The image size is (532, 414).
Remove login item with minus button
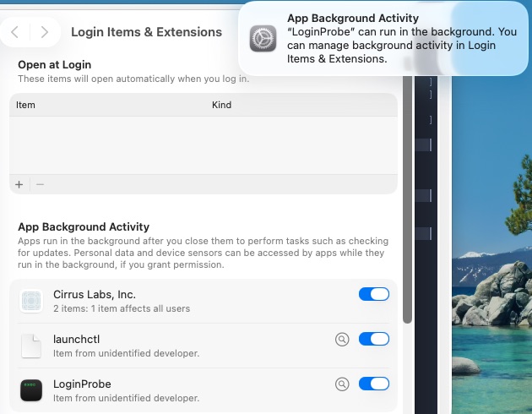40,184
